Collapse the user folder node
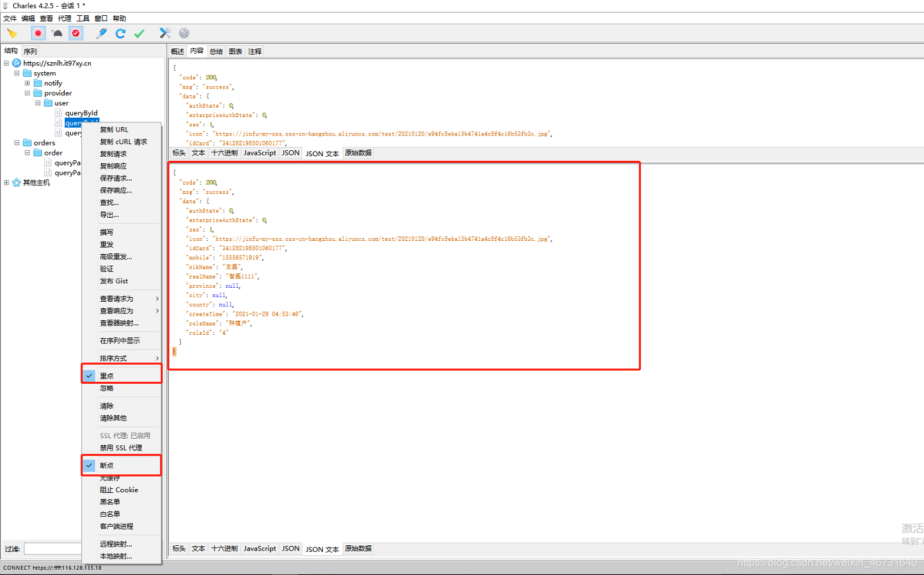Image resolution: width=924 pixels, height=575 pixels. (38, 103)
